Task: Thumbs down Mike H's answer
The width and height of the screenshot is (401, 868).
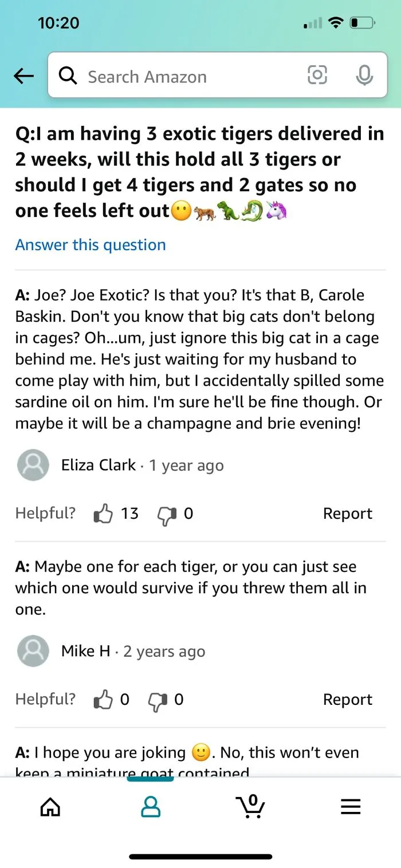Action: [157, 700]
